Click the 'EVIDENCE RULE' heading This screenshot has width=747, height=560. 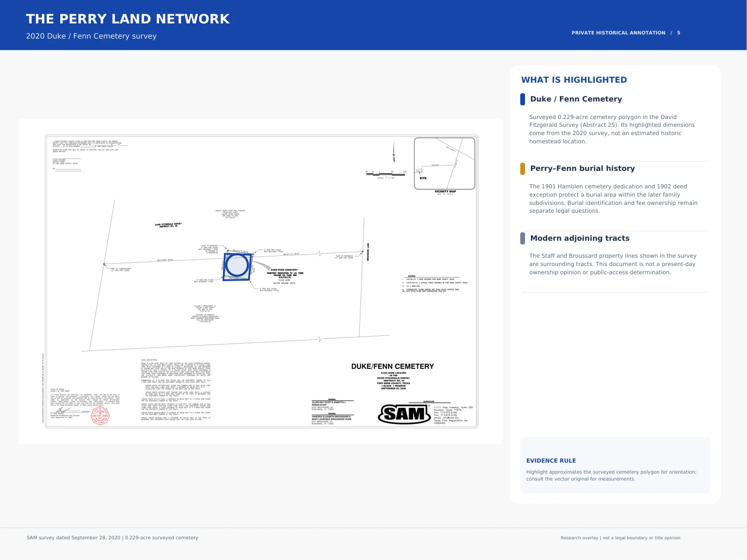pos(551,461)
